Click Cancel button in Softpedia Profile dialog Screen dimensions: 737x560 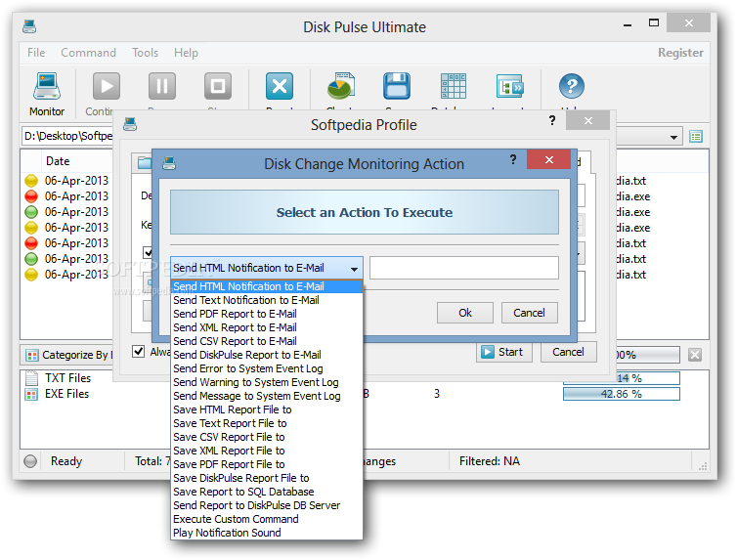click(568, 352)
